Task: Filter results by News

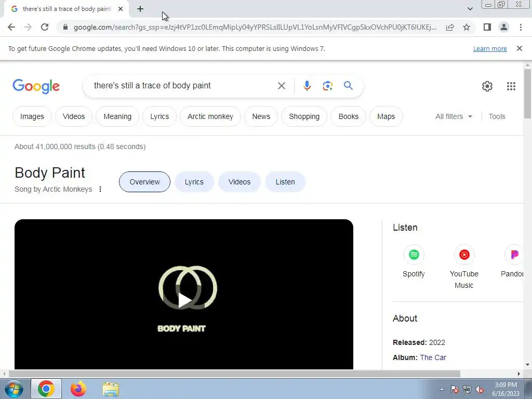Action: [261, 116]
